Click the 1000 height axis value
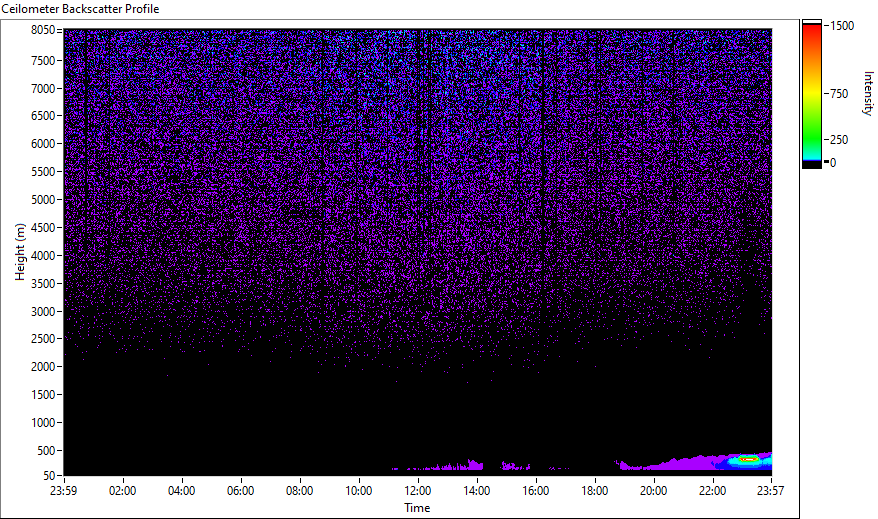The height and width of the screenshot is (519, 878). click(x=43, y=423)
